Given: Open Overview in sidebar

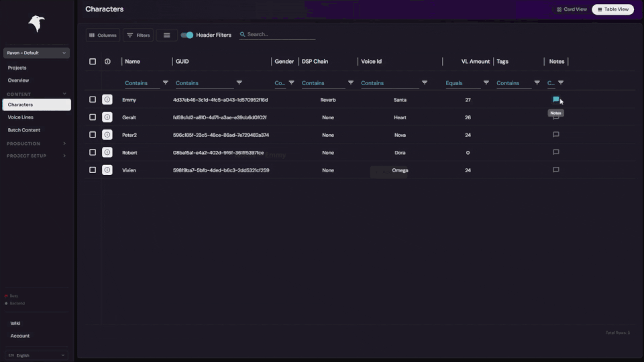Looking at the screenshot, I should point(19,80).
